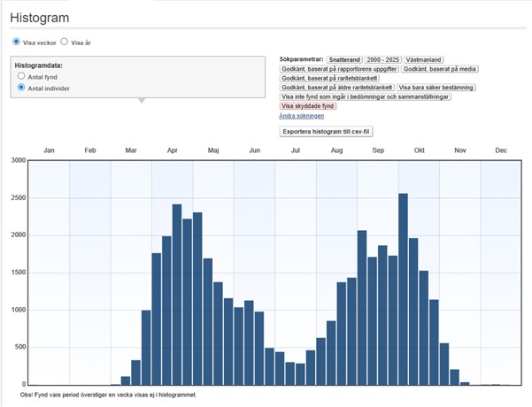Click the "Snatterand" species search tag
This screenshot has width=532, height=407.
[x=346, y=59]
